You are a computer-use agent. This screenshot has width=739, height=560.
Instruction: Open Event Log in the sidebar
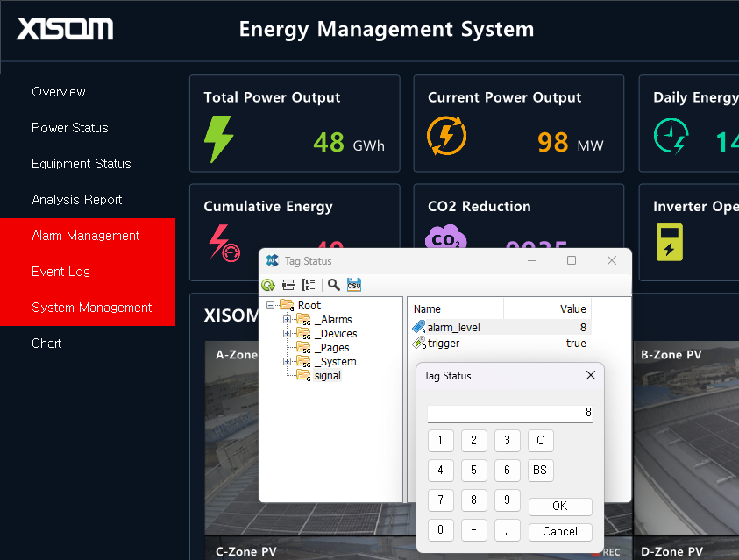(60, 272)
